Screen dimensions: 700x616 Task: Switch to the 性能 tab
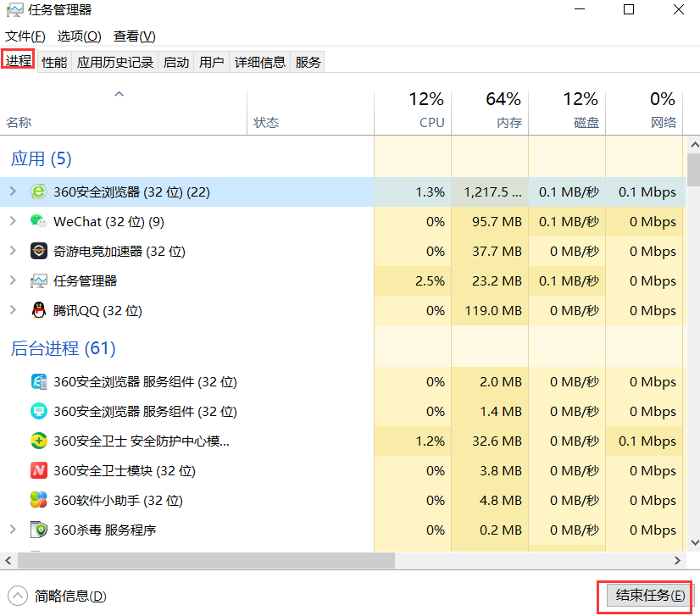pyautogui.click(x=54, y=62)
